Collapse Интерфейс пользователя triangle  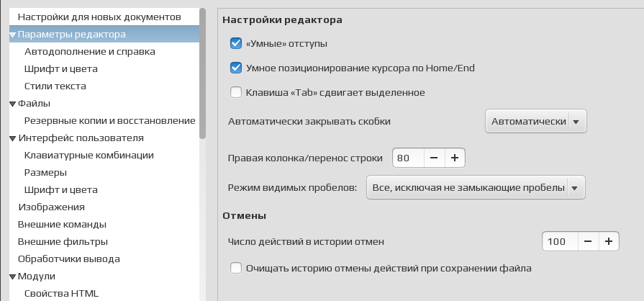13,138
